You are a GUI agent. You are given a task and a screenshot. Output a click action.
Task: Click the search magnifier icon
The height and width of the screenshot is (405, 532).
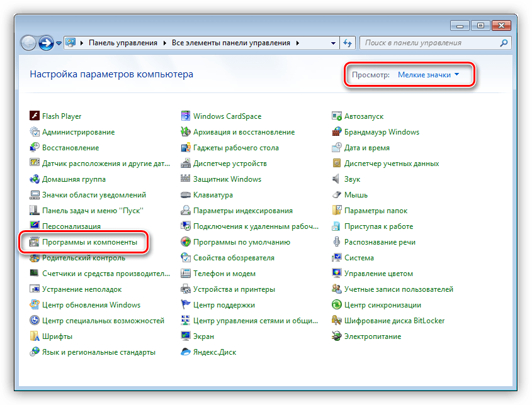[504, 43]
